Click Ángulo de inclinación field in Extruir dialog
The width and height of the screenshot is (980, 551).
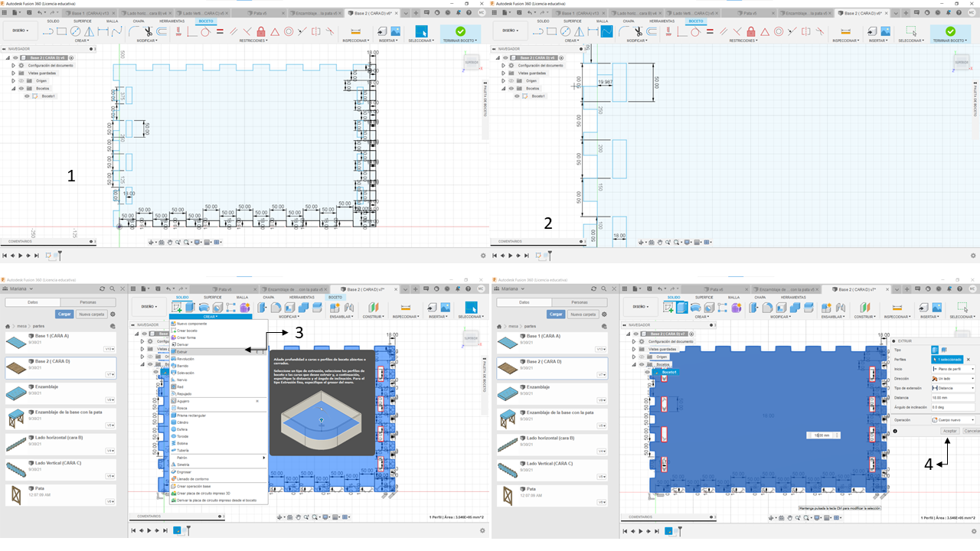tap(954, 406)
